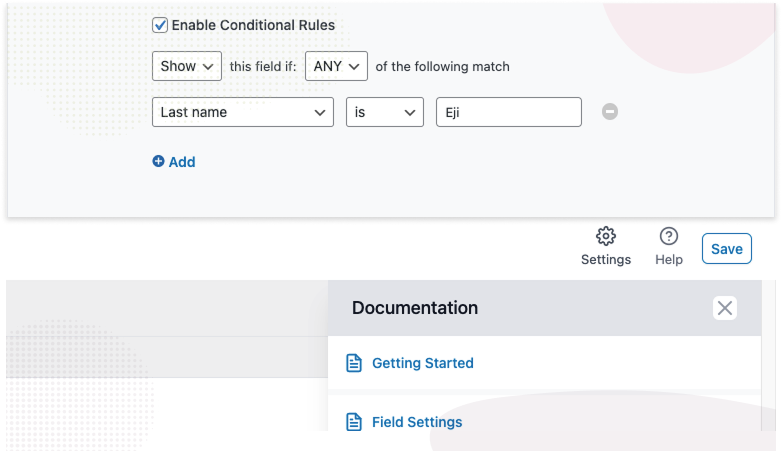This screenshot has height=451, width=782.
Task: Click the Help label text
Action: [668, 259]
